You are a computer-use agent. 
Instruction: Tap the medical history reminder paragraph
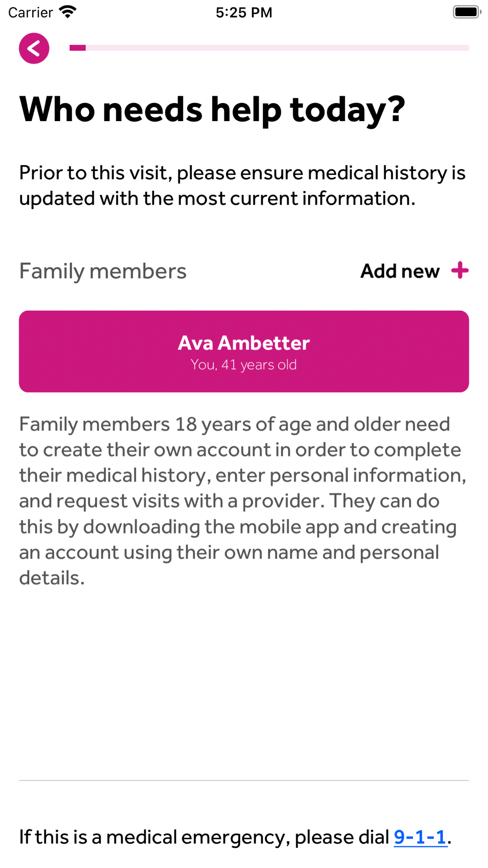243,186
